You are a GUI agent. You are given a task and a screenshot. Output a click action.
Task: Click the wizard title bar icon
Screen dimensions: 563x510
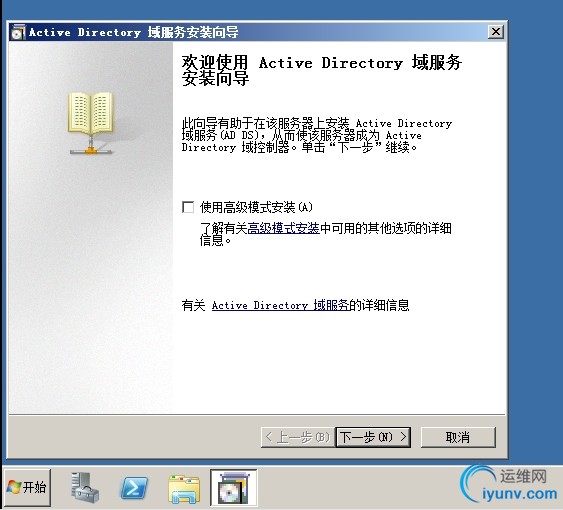pos(18,32)
